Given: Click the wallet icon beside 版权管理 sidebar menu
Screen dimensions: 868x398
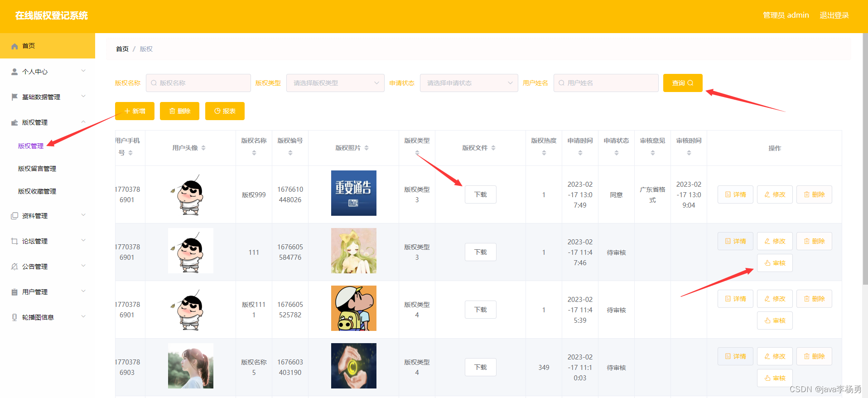Looking at the screenshot, I should coord(14,122).
